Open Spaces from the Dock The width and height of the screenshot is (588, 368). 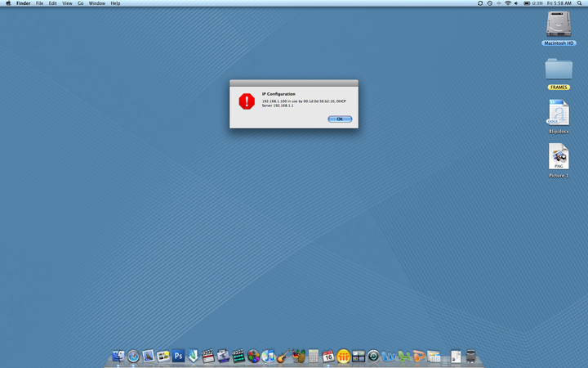[x=359, y=356]
